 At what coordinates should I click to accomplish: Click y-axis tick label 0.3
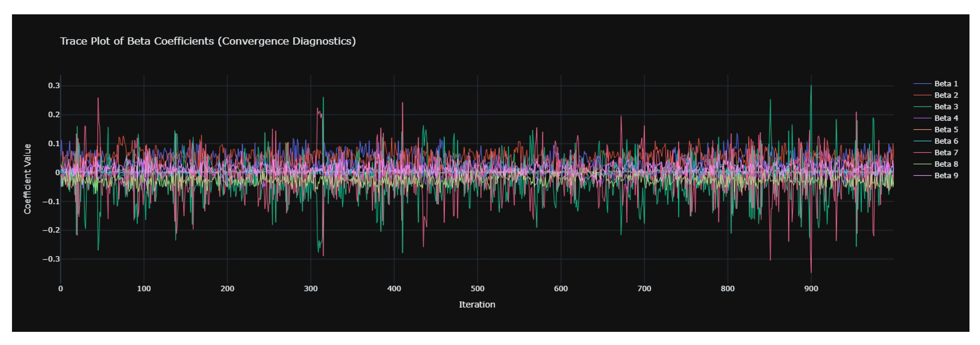[54, 86]
